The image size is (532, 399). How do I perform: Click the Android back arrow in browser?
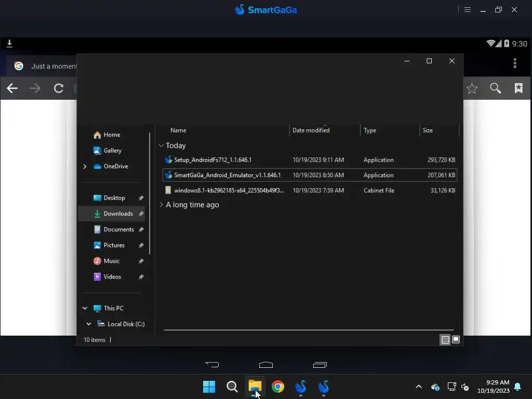pos(12,88)
